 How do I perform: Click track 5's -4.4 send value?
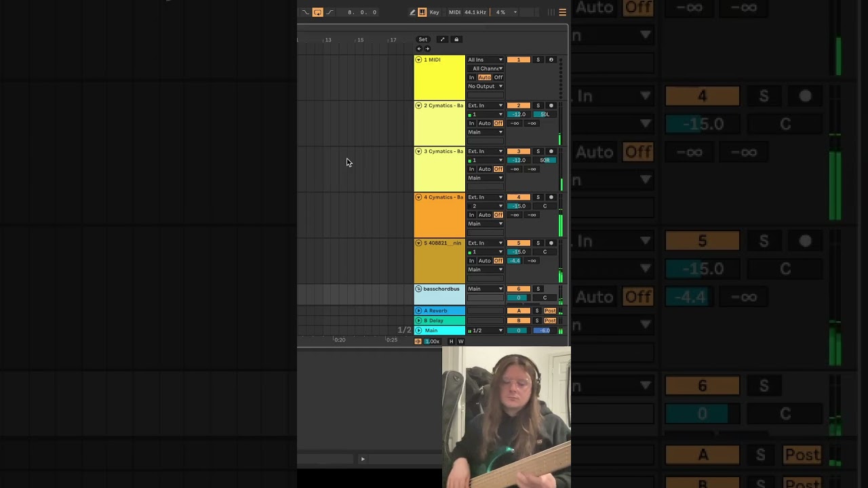(515, 261)
